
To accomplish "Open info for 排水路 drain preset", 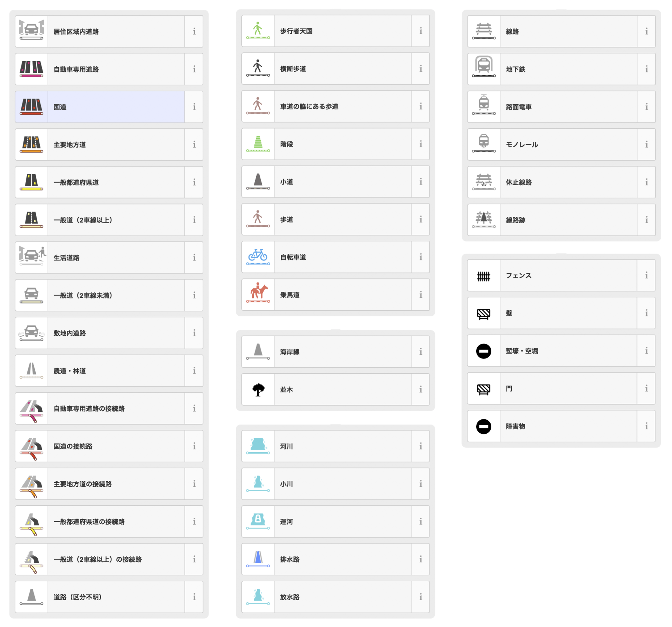I will coord(420,559).
